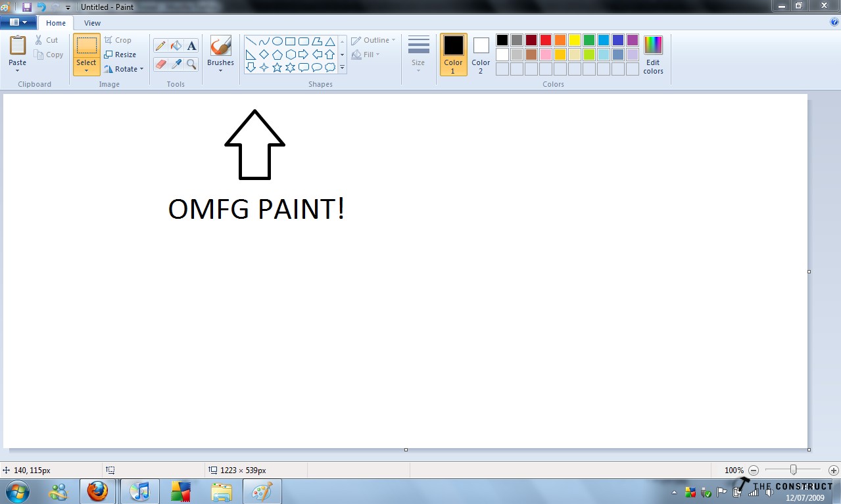This screenshot has width=841, height=504.
Task: Activate Color 1 foreground selector
Action: pyautogui.click(x=453, y=55)
